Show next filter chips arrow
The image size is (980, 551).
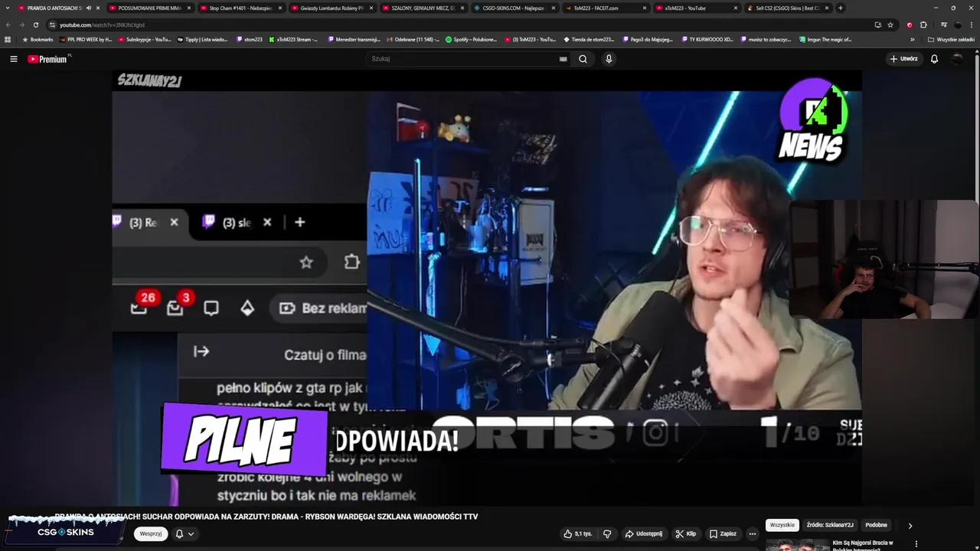tap(910, 526)
